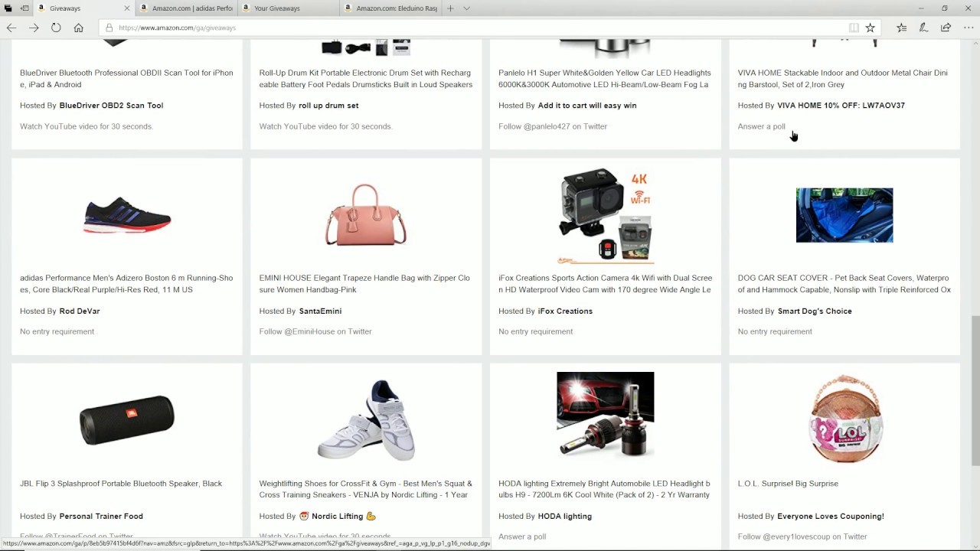
Task: Click host name Everyone Loves Couponing!
Action: coord(831,517)
